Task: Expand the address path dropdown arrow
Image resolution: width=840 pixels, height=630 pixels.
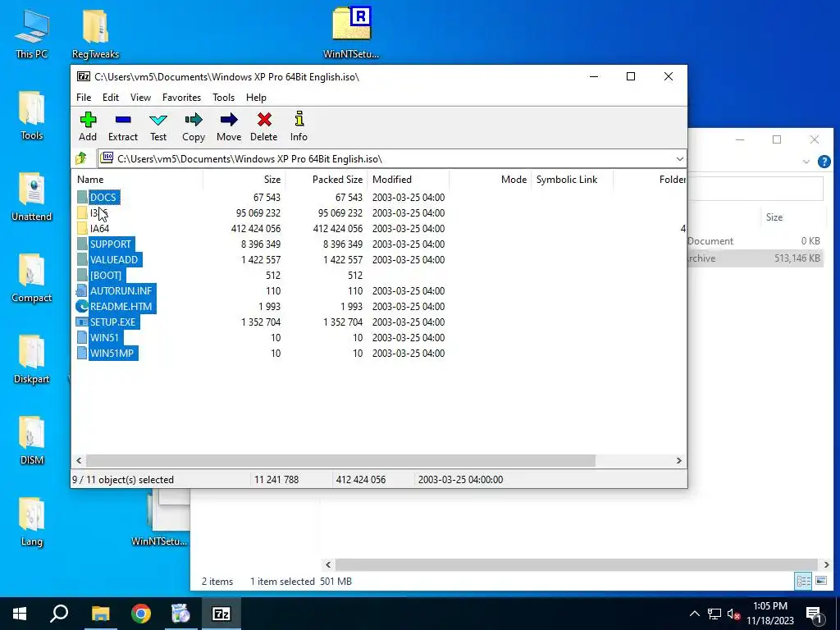Action: point(679,158)
